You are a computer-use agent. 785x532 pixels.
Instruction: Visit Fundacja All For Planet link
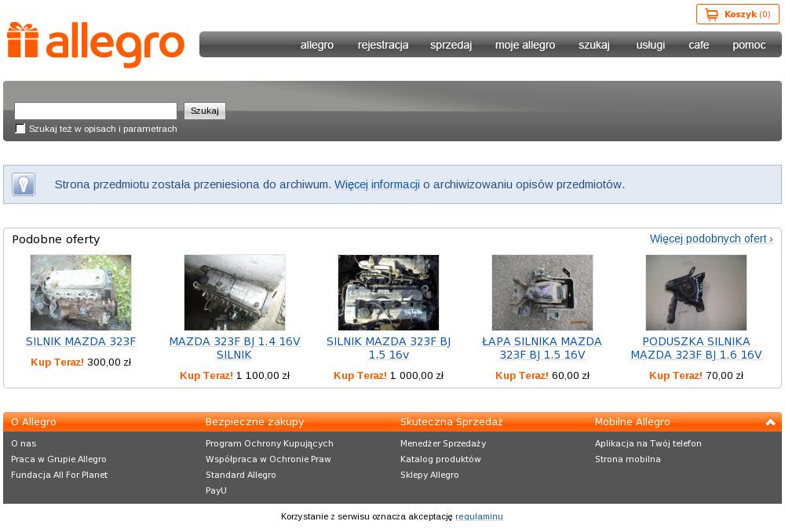click(59, 475)
